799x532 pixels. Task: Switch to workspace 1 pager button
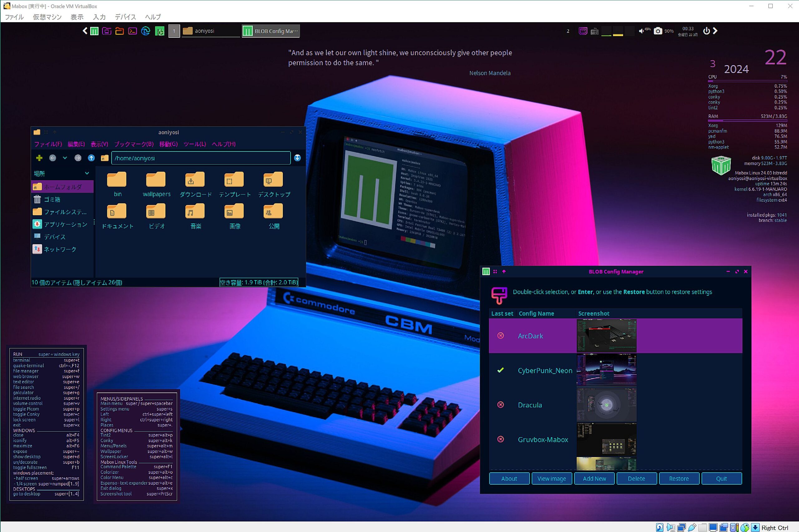pyautogui.click(x=174, y=31)
